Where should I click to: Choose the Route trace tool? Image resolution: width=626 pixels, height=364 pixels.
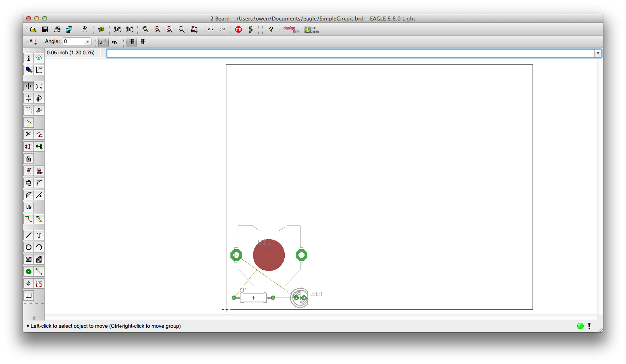pos(28,219)
